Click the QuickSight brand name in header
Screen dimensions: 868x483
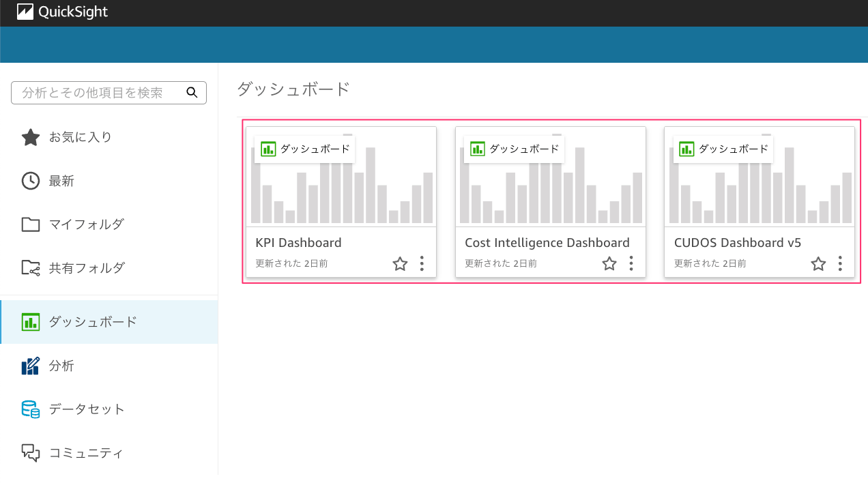click(x=73, y=12)
